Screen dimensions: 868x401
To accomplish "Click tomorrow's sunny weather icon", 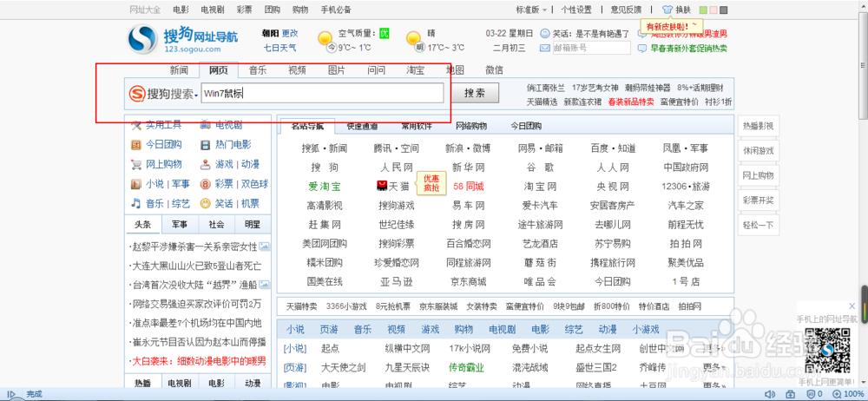I will [x=413, y=38].
